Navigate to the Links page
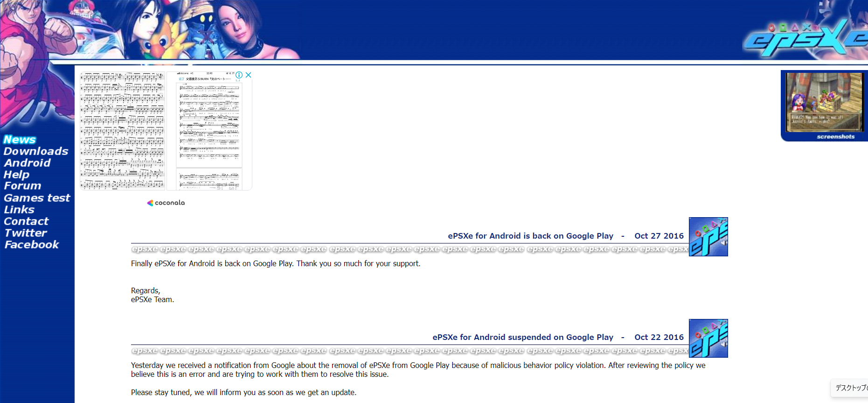Viewport: 868px width, 403px height. point(19,210)
